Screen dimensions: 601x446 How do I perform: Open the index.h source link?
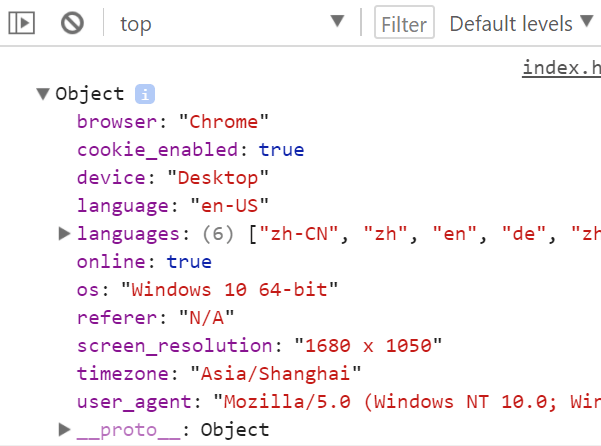(x=561, y=68)
